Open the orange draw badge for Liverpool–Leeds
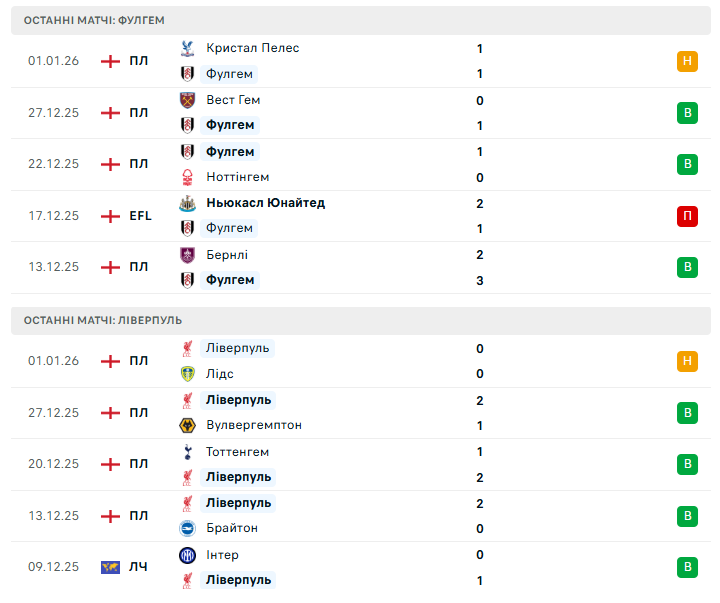This screenshot has width=720, height=603. coord(687,361)
